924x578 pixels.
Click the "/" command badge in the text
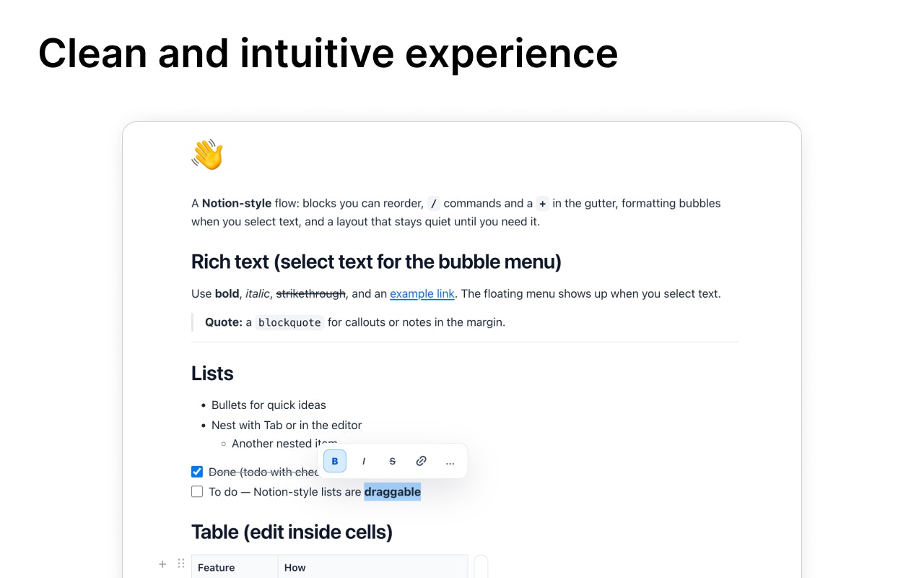(434, 204)
